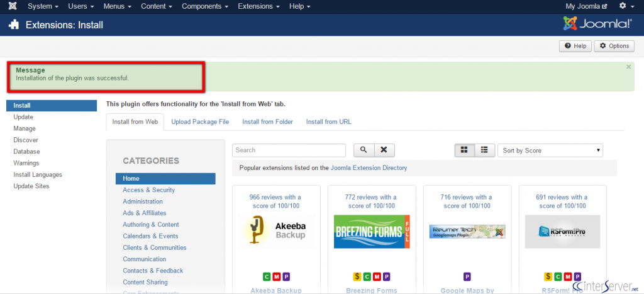The width and height of the screenshot is (644, 294).
Task: Click red M badge on Akeeba Backup
Action: [277, 277]
